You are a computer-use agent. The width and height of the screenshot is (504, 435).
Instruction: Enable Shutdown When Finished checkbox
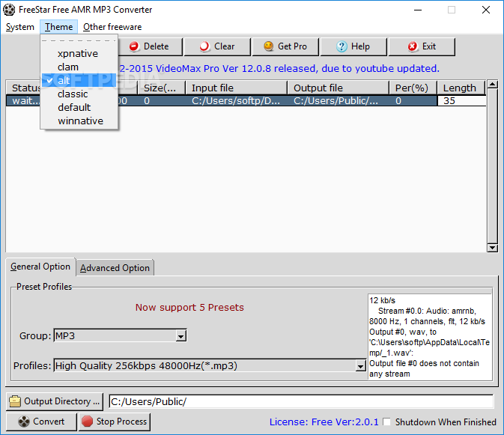click(x=387, y=422)
